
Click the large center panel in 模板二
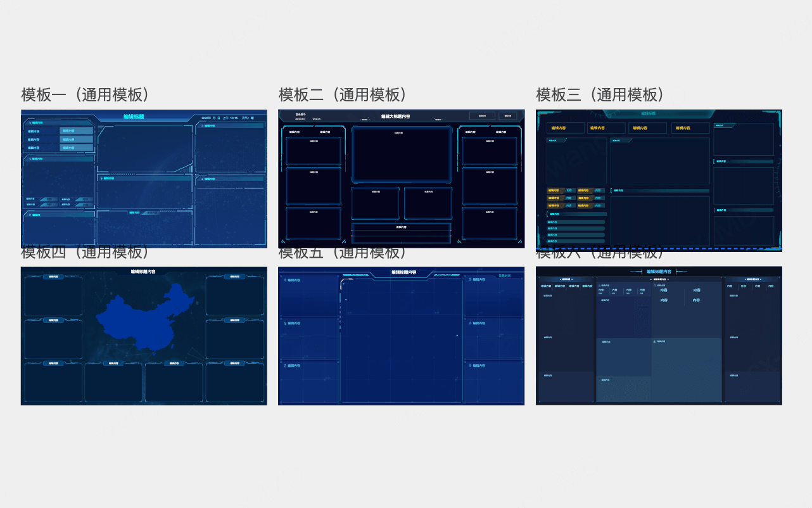401,155
